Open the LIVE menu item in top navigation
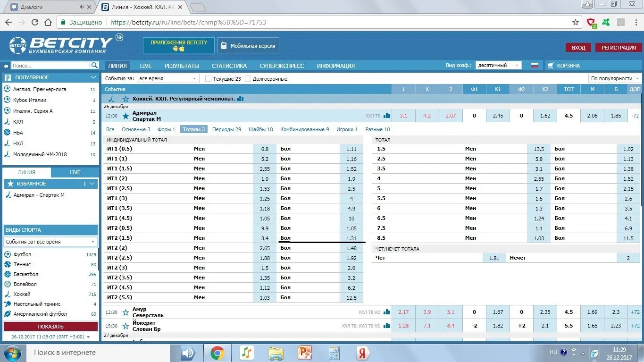 pyautogui.click(x=146, y=66)
